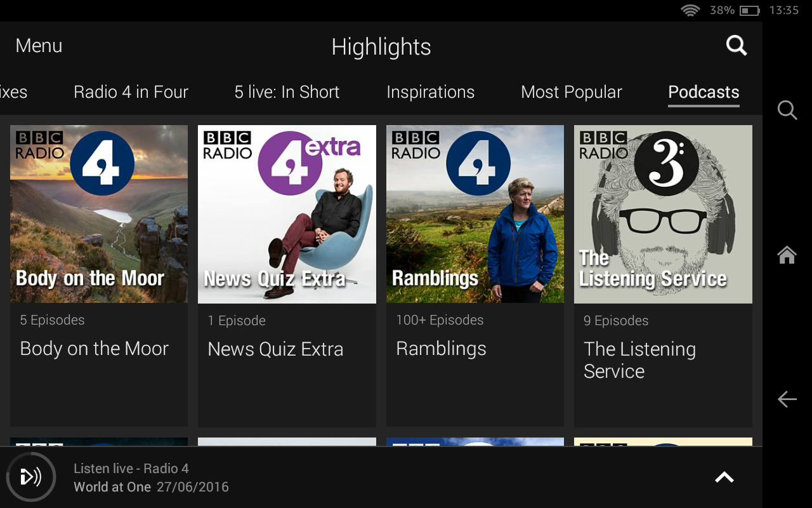This screenshot has width=812, height=508.
Task: Tap the battery indicator in status bar
Action: [749, 10]
